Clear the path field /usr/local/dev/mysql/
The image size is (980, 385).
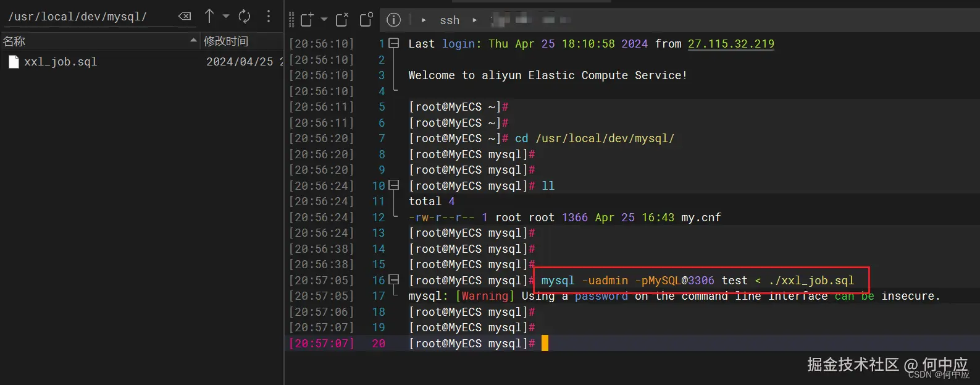[184, 17]
